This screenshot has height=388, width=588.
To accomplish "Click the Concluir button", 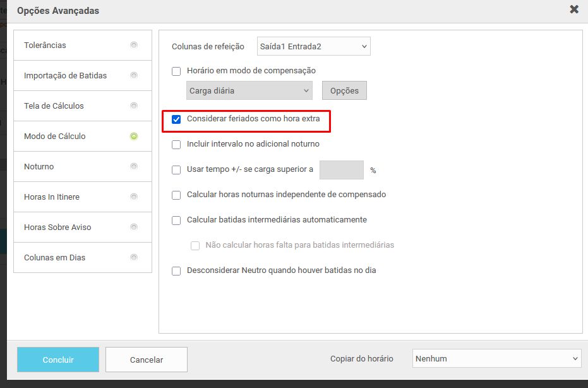I will (x=58, y=360).
